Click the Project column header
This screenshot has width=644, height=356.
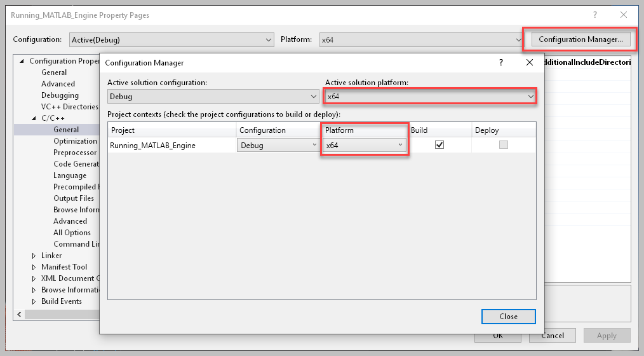[172, 130]
